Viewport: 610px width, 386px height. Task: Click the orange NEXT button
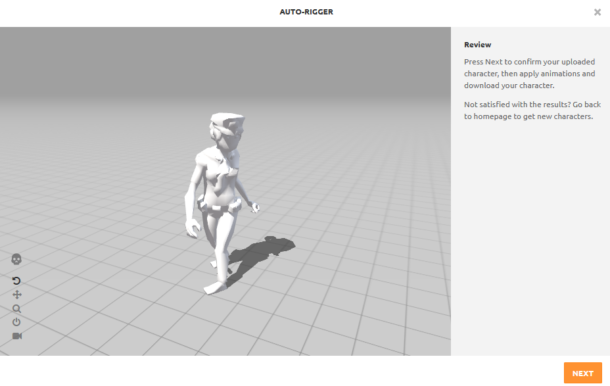point(583,373)
